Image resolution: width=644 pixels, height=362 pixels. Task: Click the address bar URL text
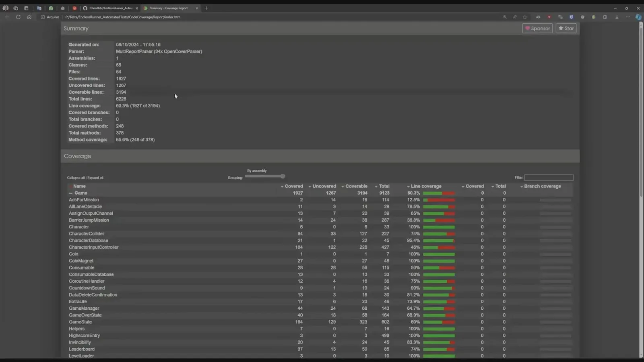pos(123,17)
